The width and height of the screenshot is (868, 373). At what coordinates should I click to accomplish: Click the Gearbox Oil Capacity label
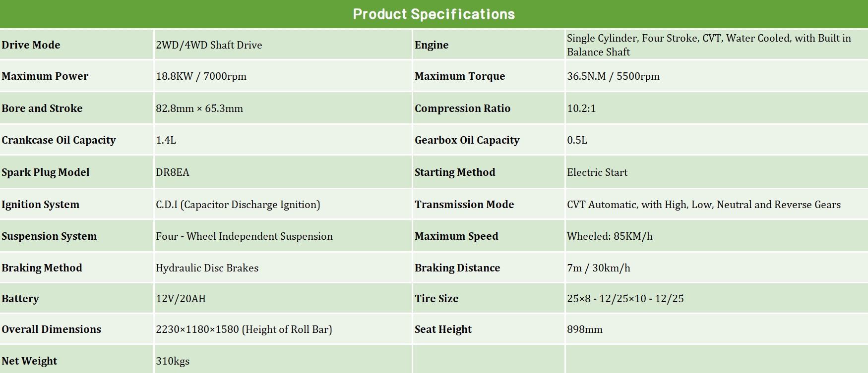(x=467, y=140)
